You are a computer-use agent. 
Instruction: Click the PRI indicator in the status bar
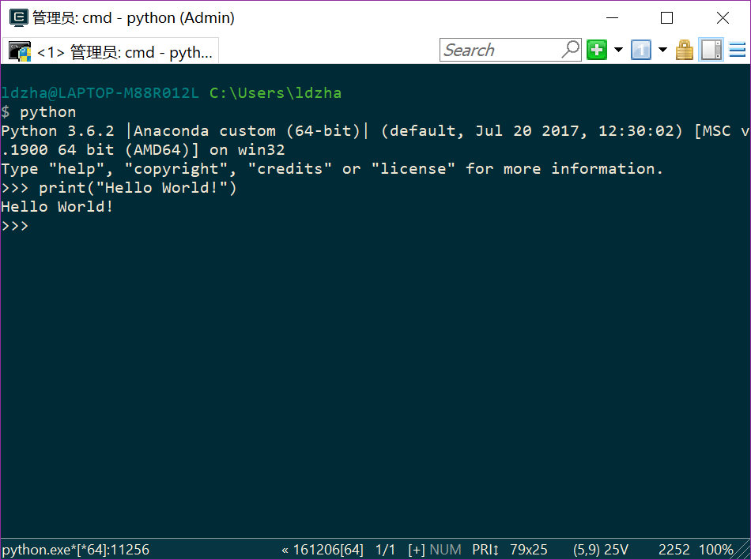[x=485, y=549]
